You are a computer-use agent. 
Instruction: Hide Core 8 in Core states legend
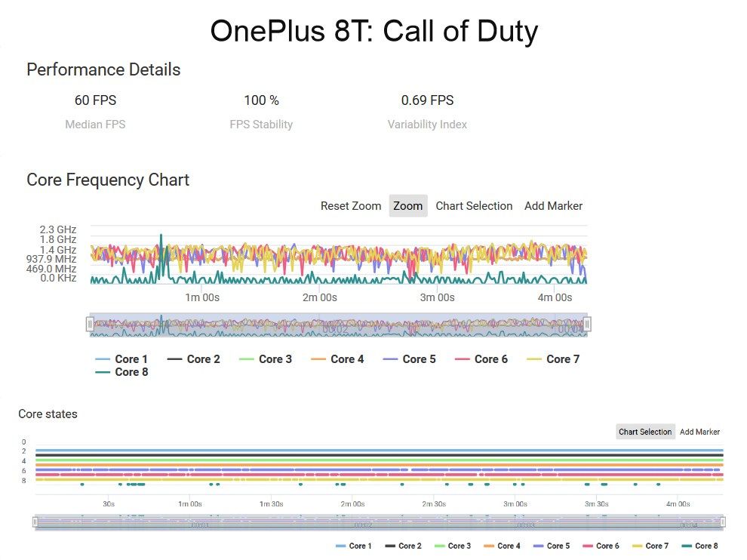699,546
